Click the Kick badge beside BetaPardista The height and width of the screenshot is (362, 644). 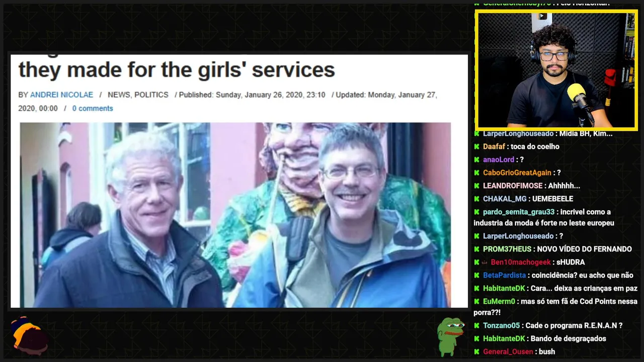coord(476,276)
